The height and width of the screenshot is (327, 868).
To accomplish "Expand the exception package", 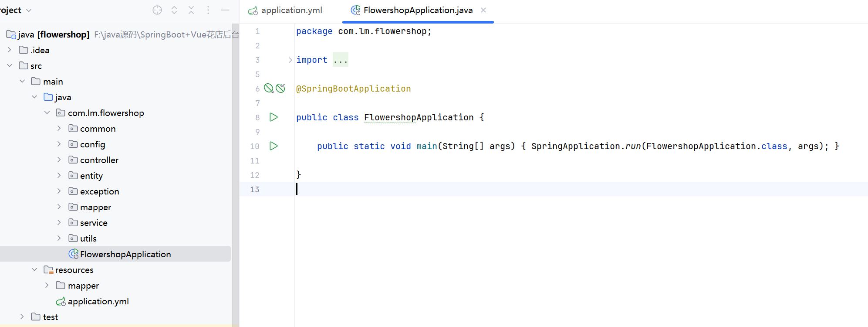I will pos(59,191).
